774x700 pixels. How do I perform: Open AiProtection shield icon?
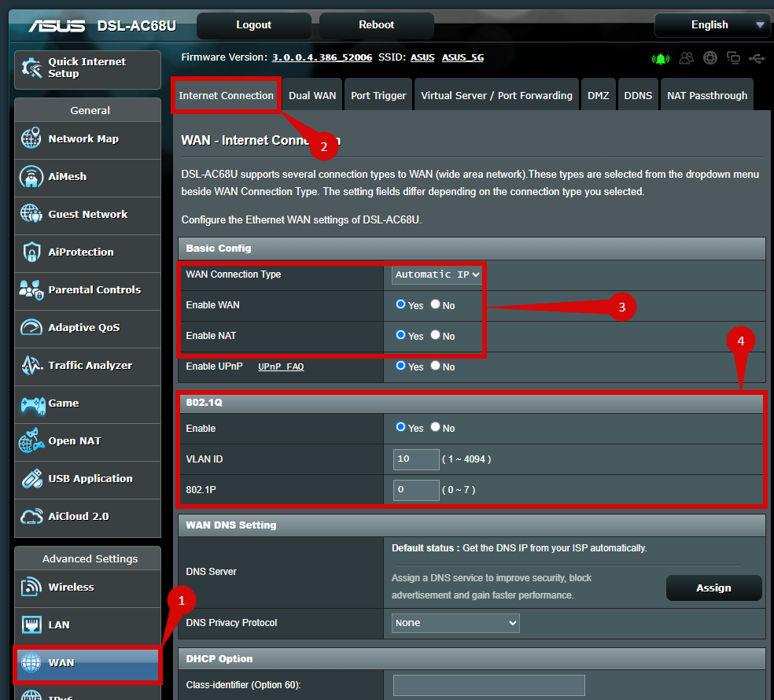tap(31, 252)
